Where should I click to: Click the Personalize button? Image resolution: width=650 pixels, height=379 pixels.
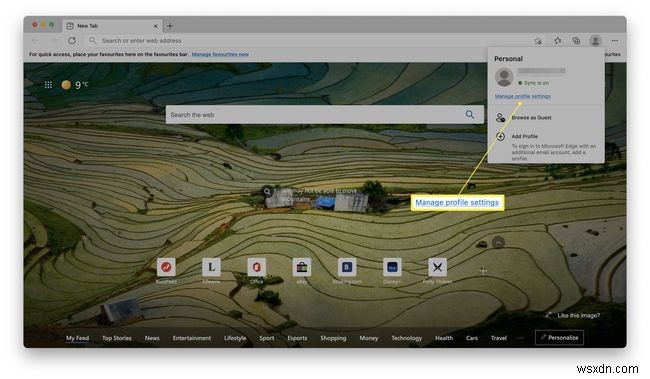click(560, 338)
